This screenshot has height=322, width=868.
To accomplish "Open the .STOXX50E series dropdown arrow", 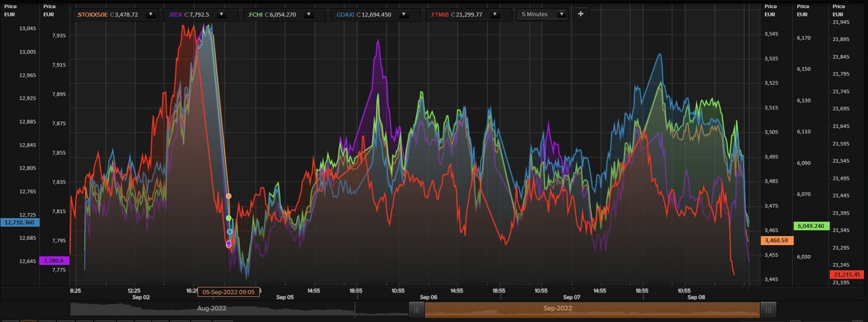I will tap(151, 14).
